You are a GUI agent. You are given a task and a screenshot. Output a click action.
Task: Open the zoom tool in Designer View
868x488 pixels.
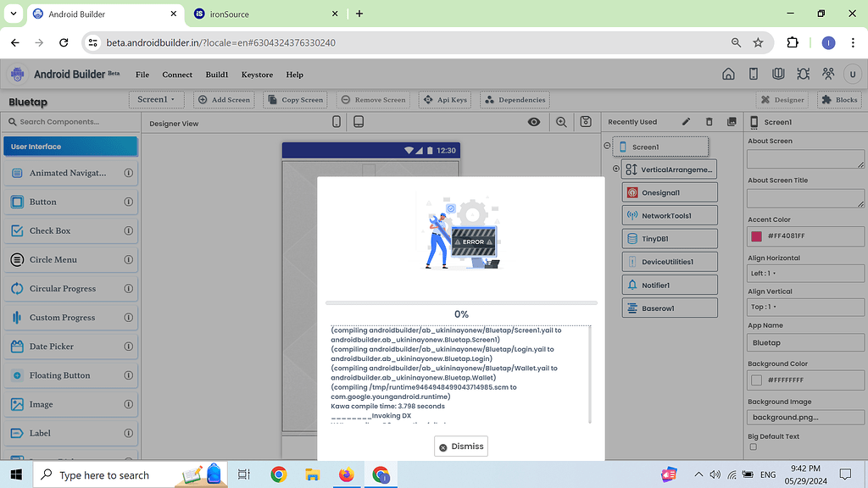[x=561, y=122]
